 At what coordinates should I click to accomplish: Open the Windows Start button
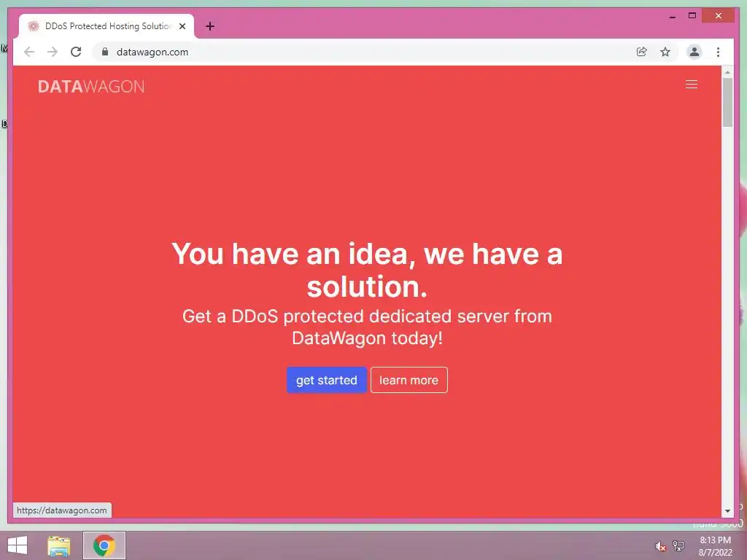pos(18,545)
